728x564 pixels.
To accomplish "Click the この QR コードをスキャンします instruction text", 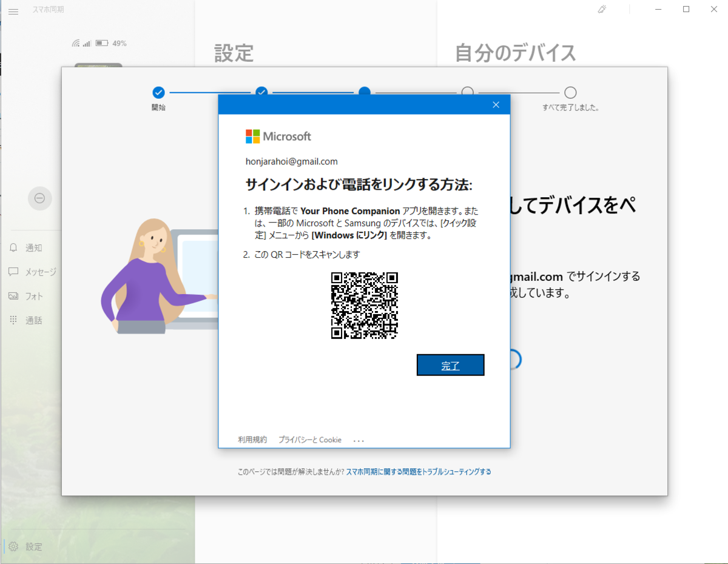I will [x=307, y=255].
